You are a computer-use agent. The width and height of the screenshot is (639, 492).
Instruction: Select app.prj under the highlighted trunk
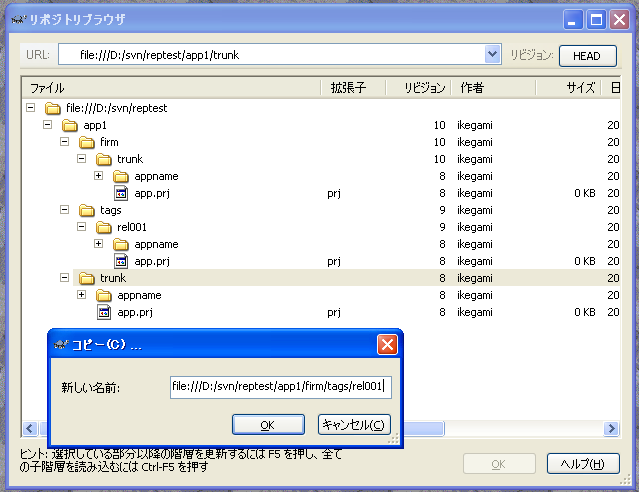pos(135,313)
